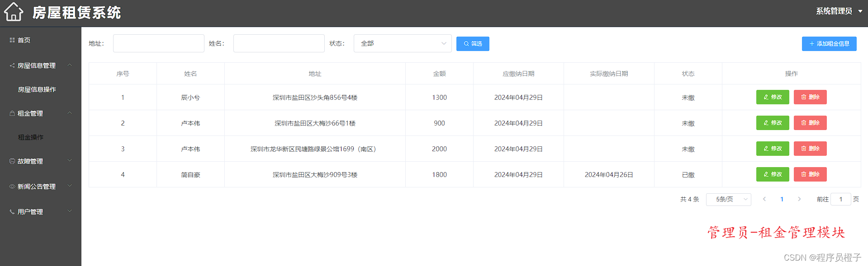Image resolution: width=868 pixels, height=266 pixels.
Task: Delete the rent record of 辰小兮
Action: [x=810, y=97]
